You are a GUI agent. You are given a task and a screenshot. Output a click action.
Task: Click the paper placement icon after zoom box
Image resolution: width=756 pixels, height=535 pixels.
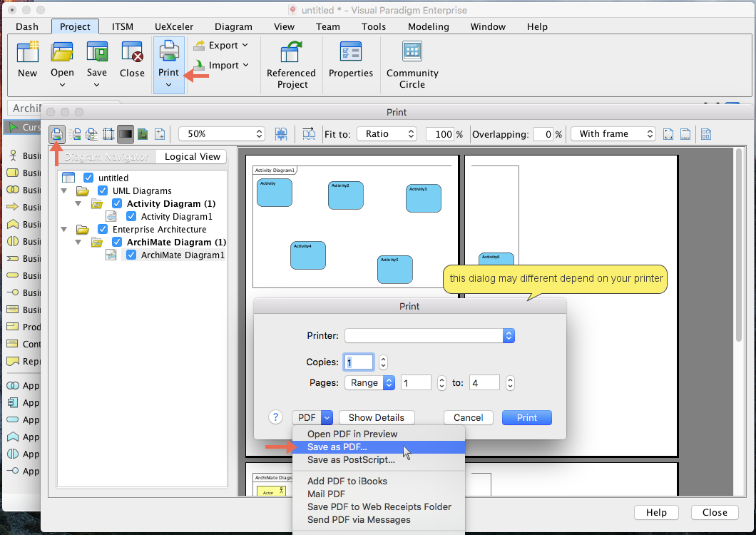281,134
